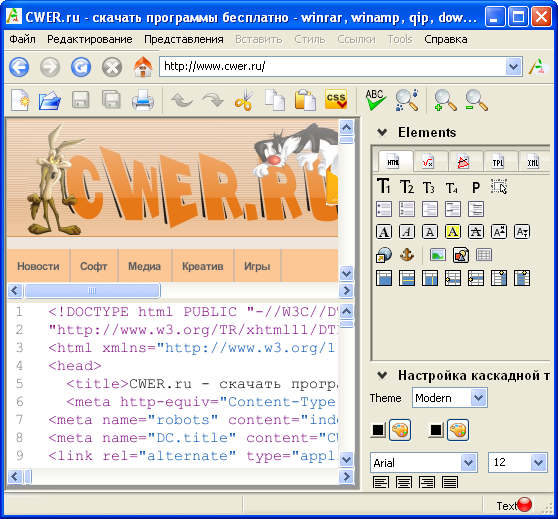Click the Креатив link in preview

203,266
